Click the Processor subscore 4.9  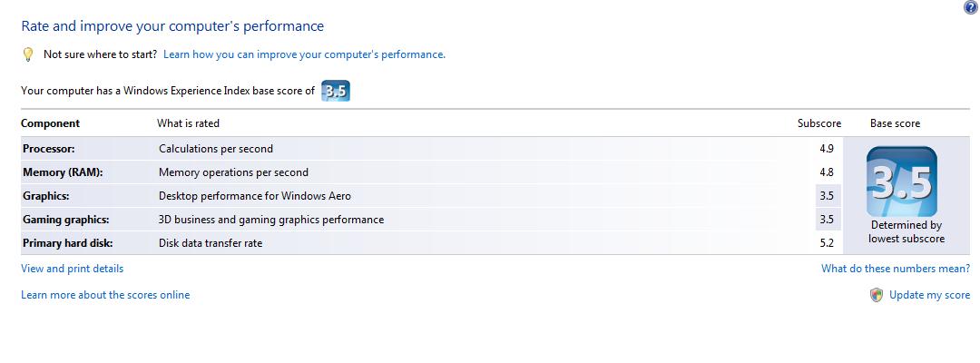click(x=827, y=149)
